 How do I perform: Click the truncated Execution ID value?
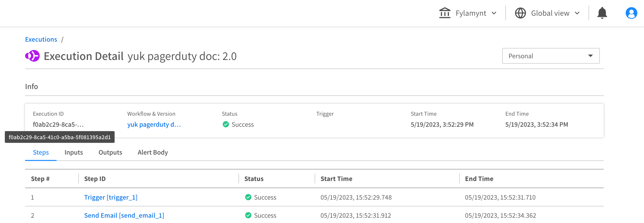[58, 124]
